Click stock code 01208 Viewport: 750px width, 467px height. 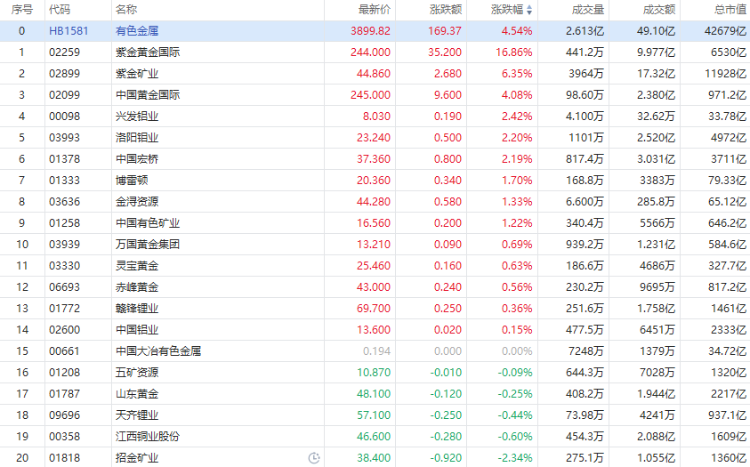click(x=65, y=372)
